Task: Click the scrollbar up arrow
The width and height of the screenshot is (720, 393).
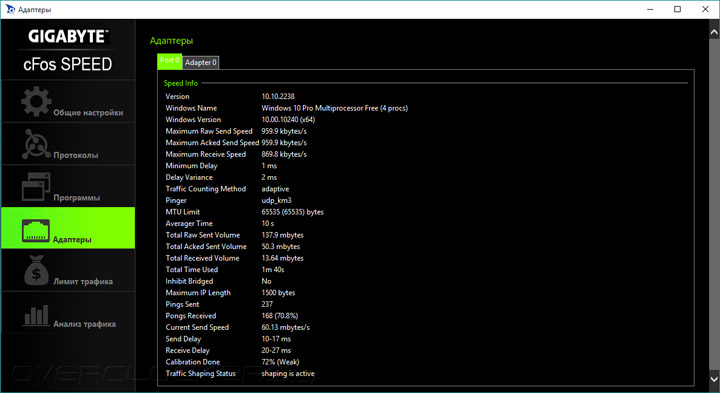Action: (714, 32)
